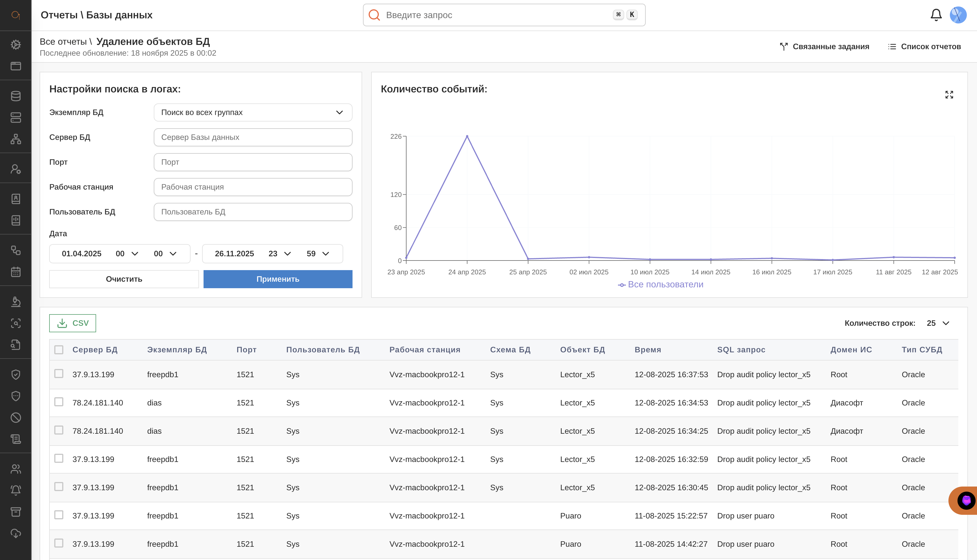Screen dimensions: 977x560
Task: Click the floating chat assistant icon
Action: tap(966, 500)
